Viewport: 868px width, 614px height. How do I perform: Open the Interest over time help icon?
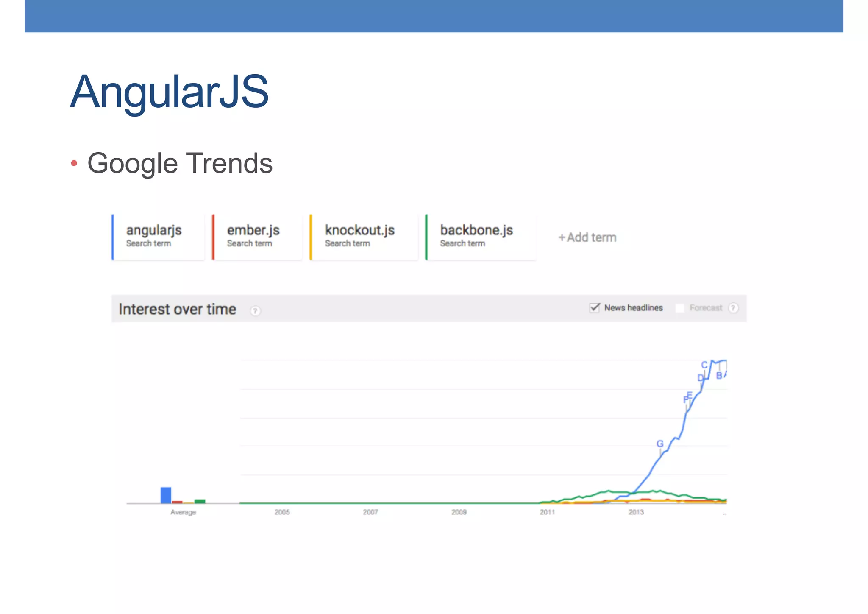click(x=255, y=311)
